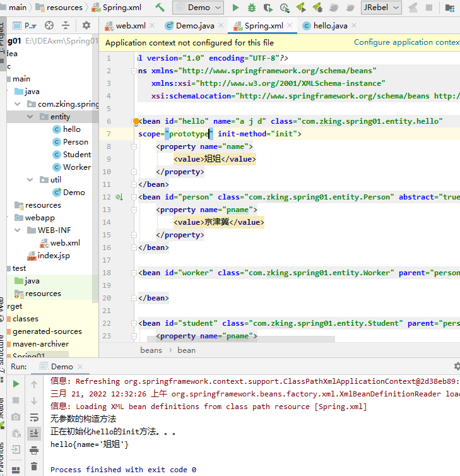Fold the person bean at line 12
460x476 pixels.
point(134,198)
